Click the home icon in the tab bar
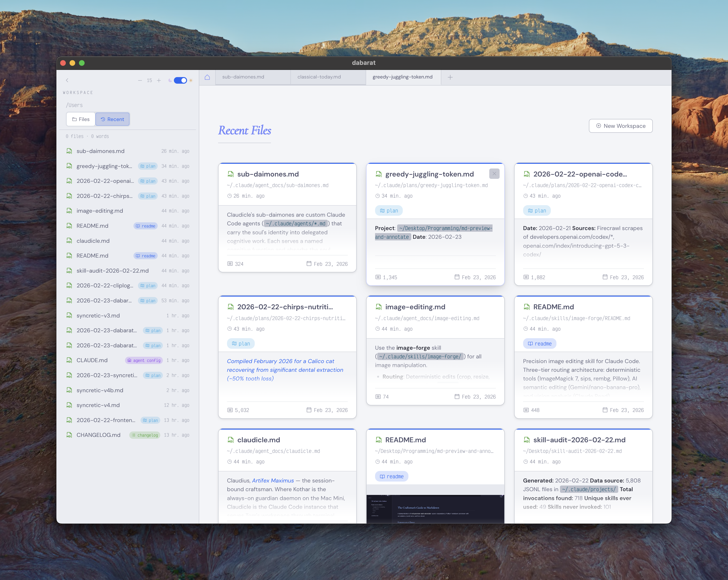The width and height of the screenshot is (728, 580). point(207,77)
